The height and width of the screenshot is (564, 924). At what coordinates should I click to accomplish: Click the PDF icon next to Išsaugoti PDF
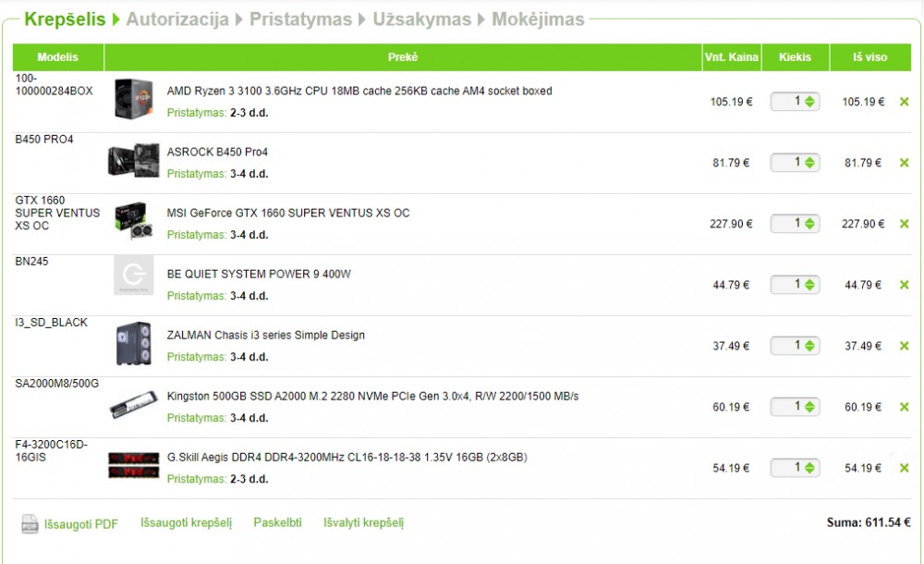(30, 524)
